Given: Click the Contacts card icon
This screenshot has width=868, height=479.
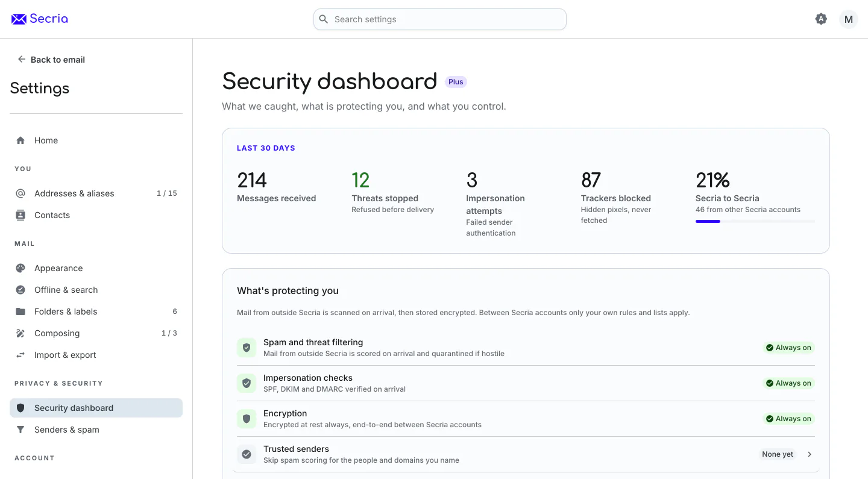Looking at the screenshot, I should (x=20, y=215).
